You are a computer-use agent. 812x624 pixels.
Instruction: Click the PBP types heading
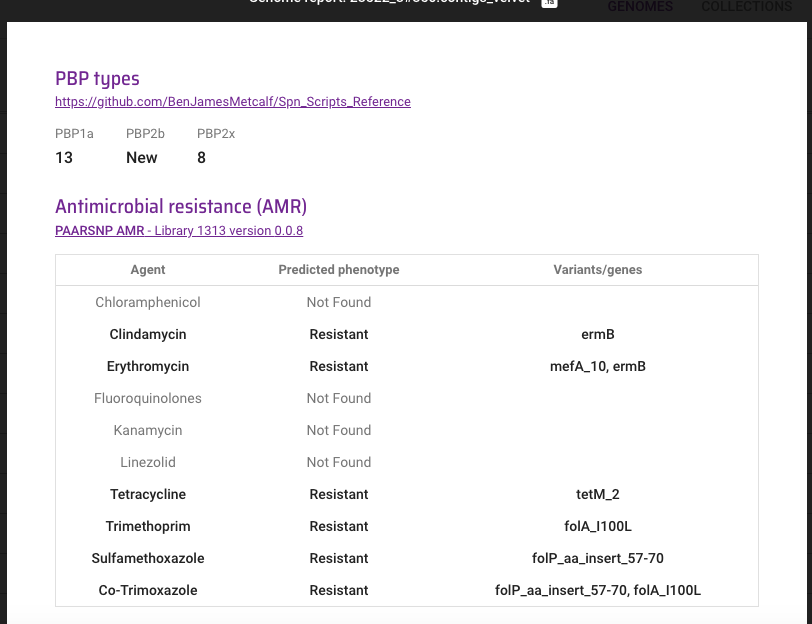click(97, 79)
